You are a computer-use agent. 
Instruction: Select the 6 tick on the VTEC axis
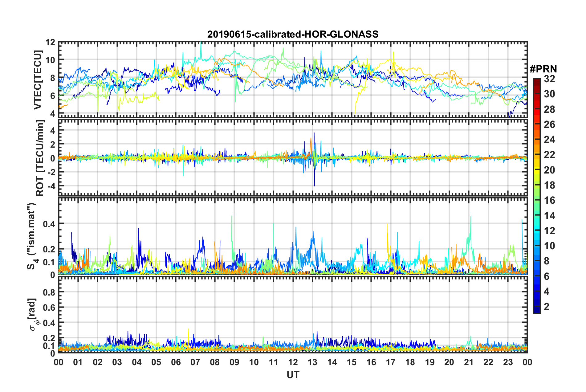coord(53,96)
